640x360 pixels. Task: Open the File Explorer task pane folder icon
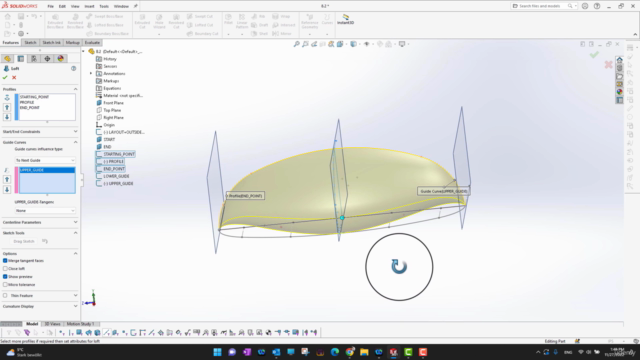click(x=620, y=76)
